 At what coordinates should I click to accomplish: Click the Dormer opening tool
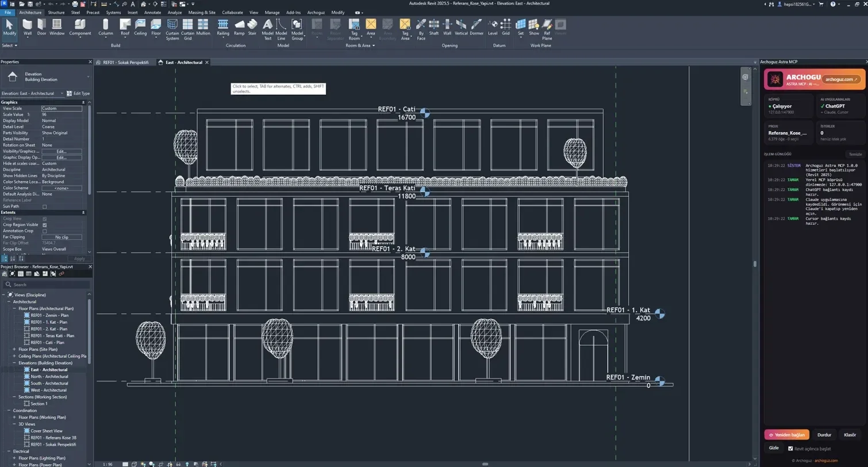[477, 26]
